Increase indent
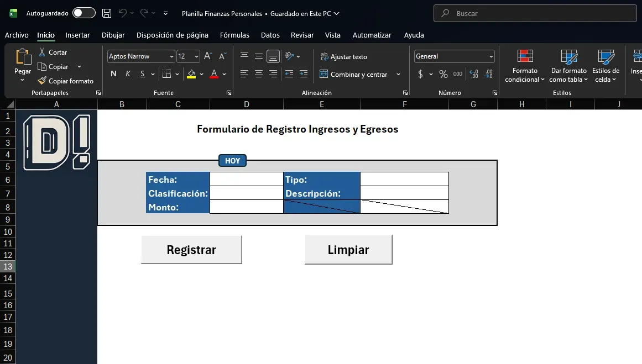This screenshot has height=364, width=642. point(304,74)
